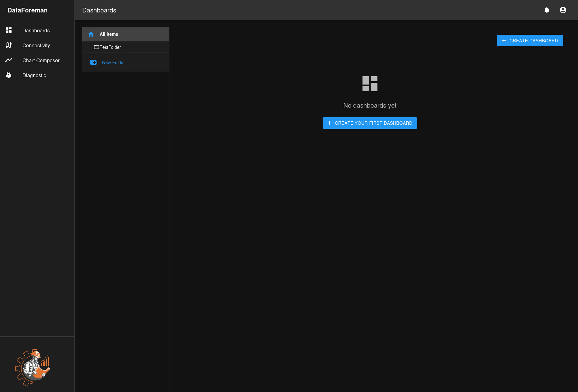Click the New Folder action
Screen dimensions: 578x392
point(113,62)
